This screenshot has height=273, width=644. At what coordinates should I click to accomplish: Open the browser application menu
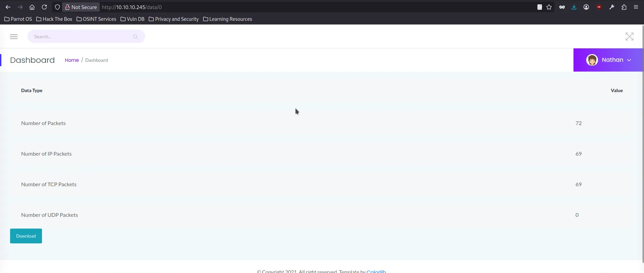click(x=636, y=7)
